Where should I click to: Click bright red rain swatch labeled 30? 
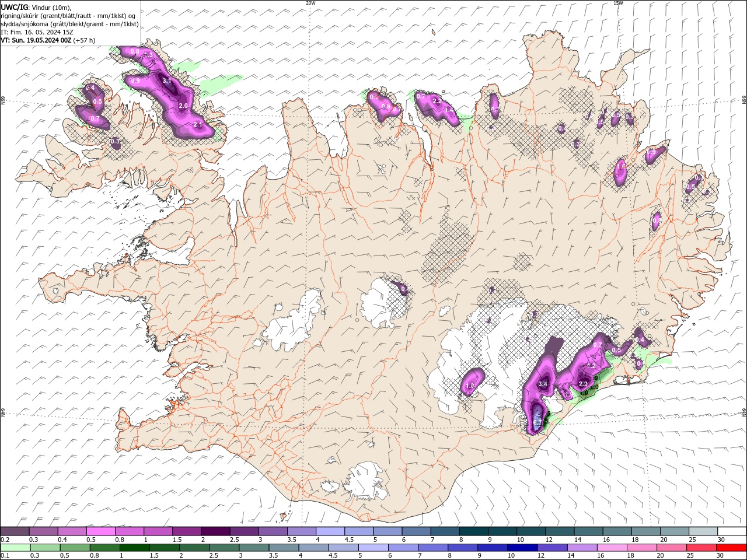click(x=732, y=548)
